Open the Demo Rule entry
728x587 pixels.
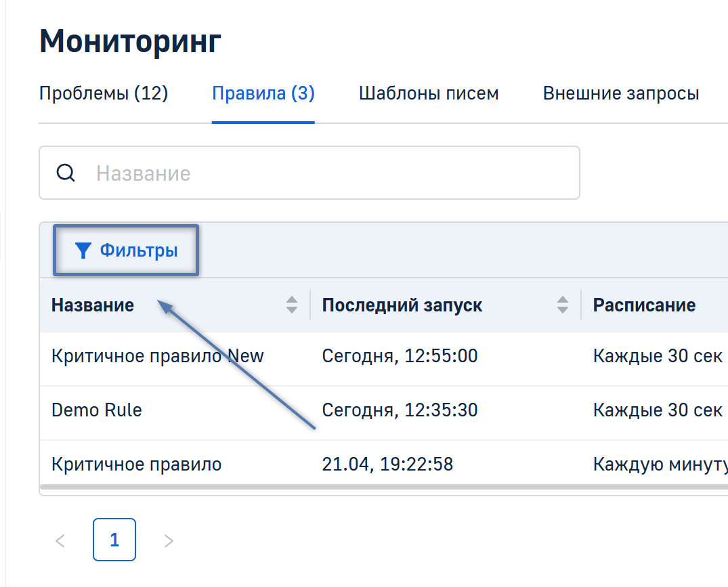coord(97,410)
